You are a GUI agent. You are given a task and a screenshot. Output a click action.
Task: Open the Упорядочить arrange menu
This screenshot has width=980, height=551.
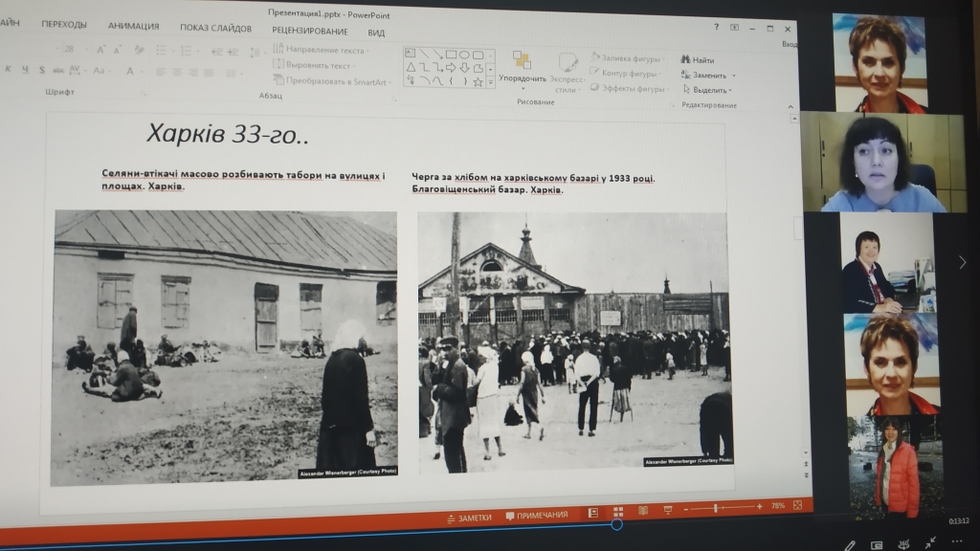click(523, 70)
